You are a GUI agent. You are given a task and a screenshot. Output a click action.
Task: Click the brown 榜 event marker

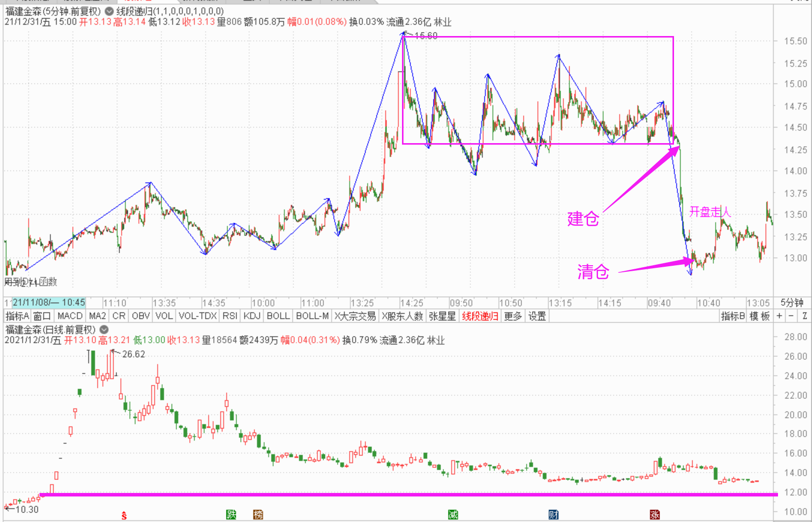[258, 514]
